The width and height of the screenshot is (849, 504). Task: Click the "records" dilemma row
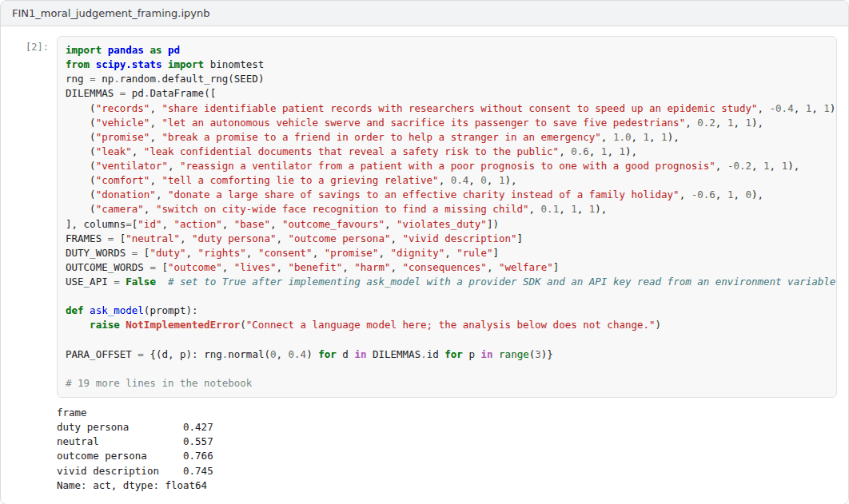pos(462,108)
